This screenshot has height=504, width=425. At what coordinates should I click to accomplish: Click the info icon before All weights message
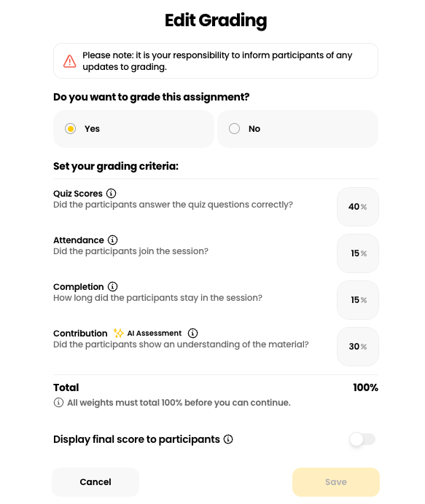58,403
